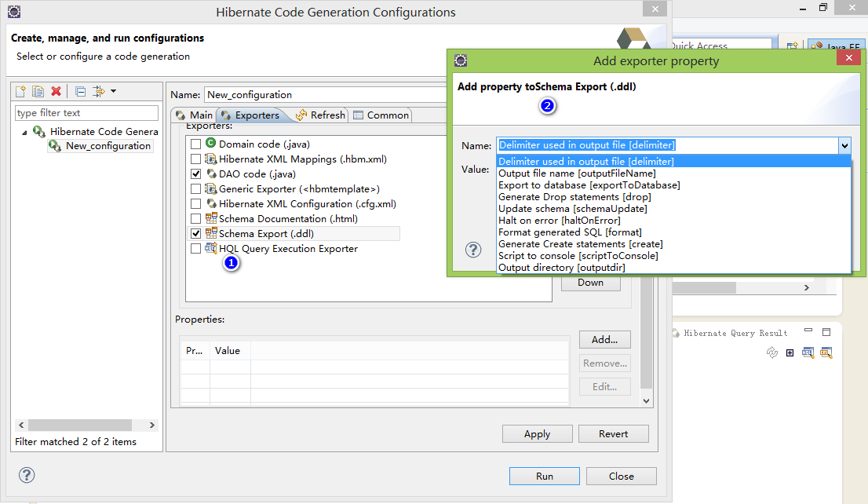The width and height of the screenshot is (868, 504).
Task: Minimize the Hibernate Query Result view
Action: [808, 331]
